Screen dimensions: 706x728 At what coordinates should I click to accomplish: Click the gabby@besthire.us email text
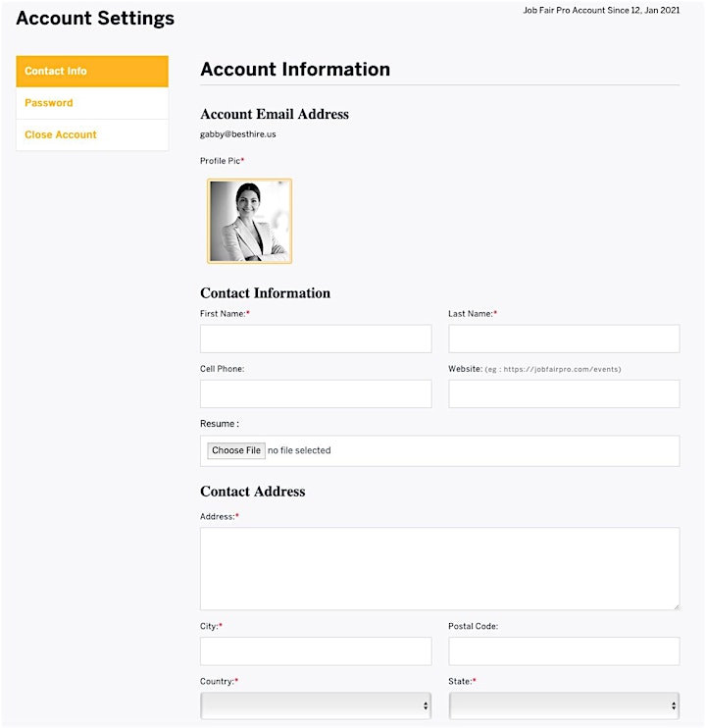(x=238, y=134)
